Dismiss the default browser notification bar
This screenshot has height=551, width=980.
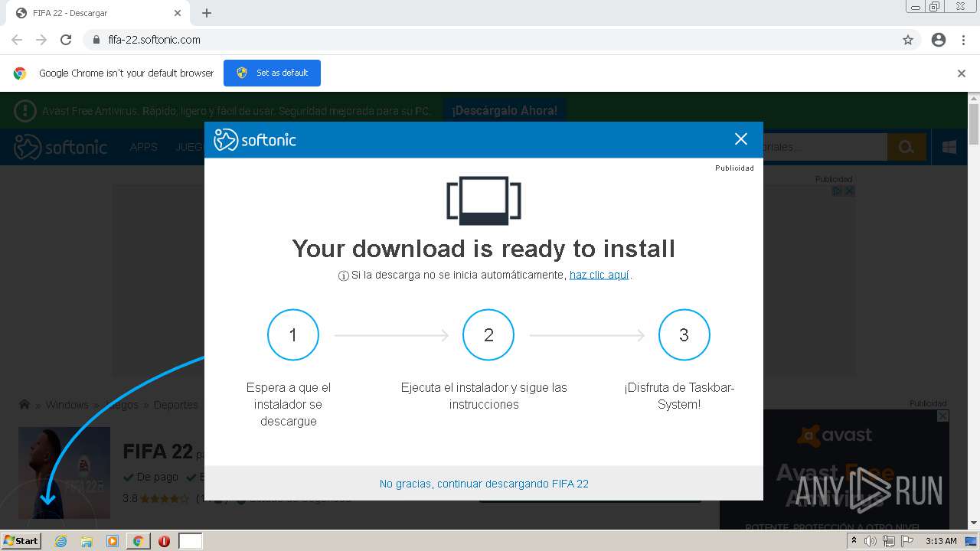click(x=961, y=73)
